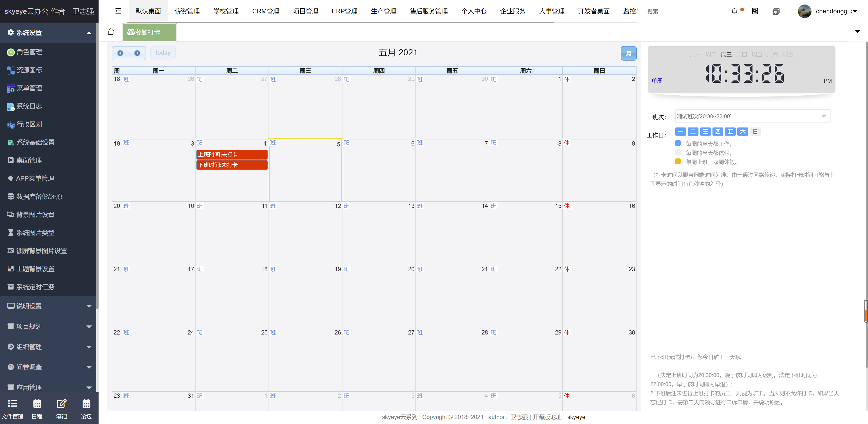This screenshot has height=424, width=868.
Task: Toggle workday 三 (Wednesday)
Action: pyautogui.click(x=705, y=132)
